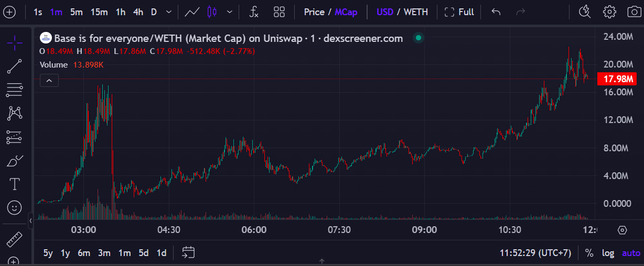The width and height of the screenshot is (644, 266).
Task: Choose the 1h timeframe
Action: [121, 12]
